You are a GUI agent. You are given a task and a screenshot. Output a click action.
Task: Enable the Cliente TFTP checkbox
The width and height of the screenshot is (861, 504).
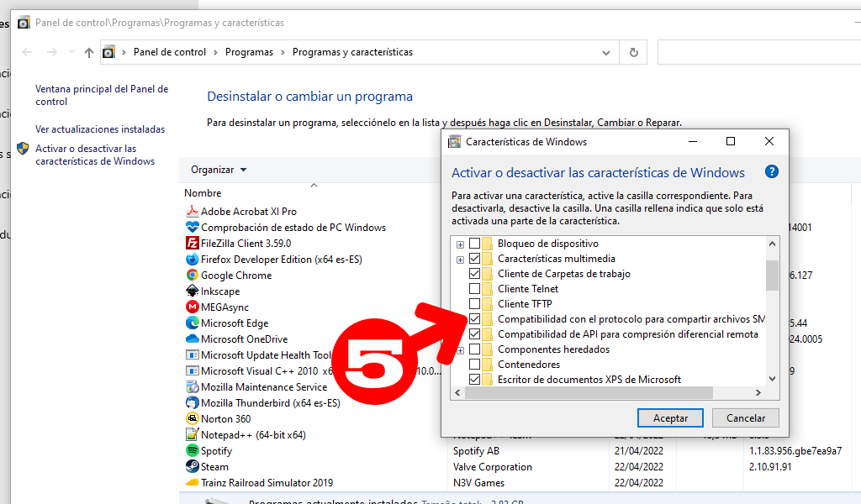[x=474, y=303]
